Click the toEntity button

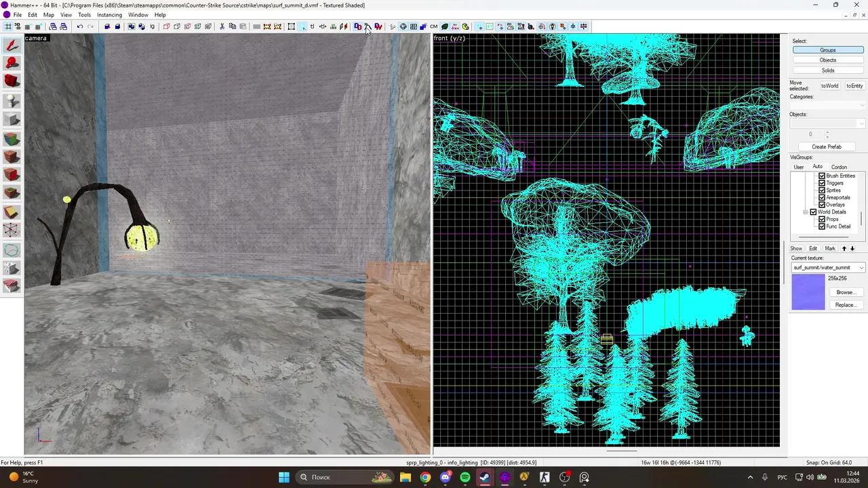(854, 86)
